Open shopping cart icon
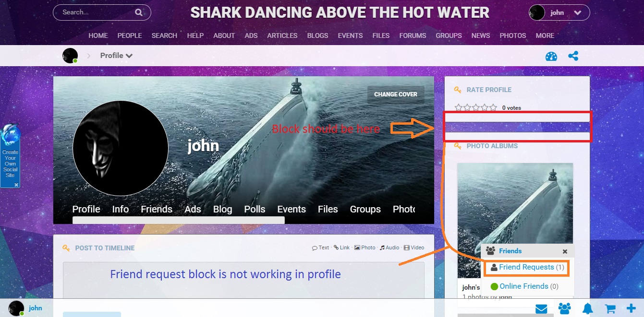 pos(610,308)
